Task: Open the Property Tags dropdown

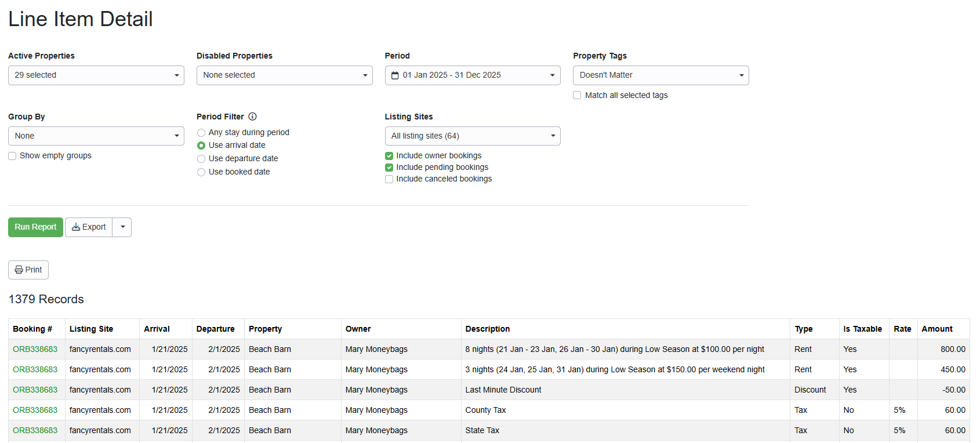Action: [x=661, y=75]
